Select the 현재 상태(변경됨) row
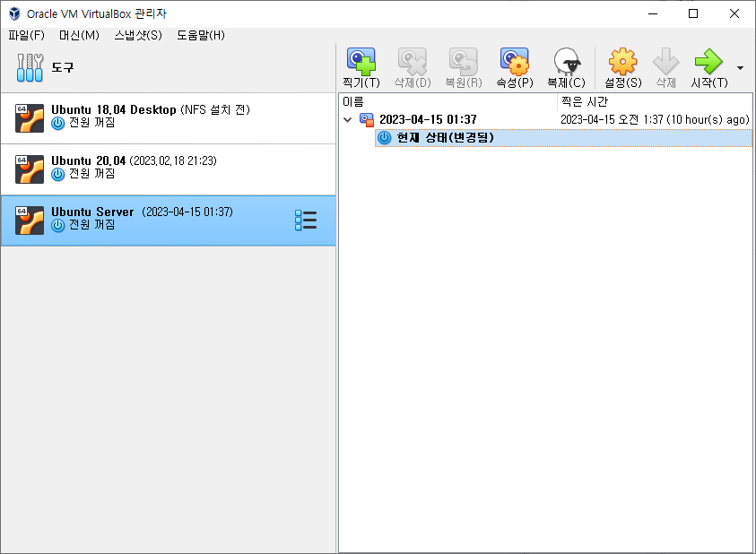This screenshot has height=554, width=756. tap(563, 138)
